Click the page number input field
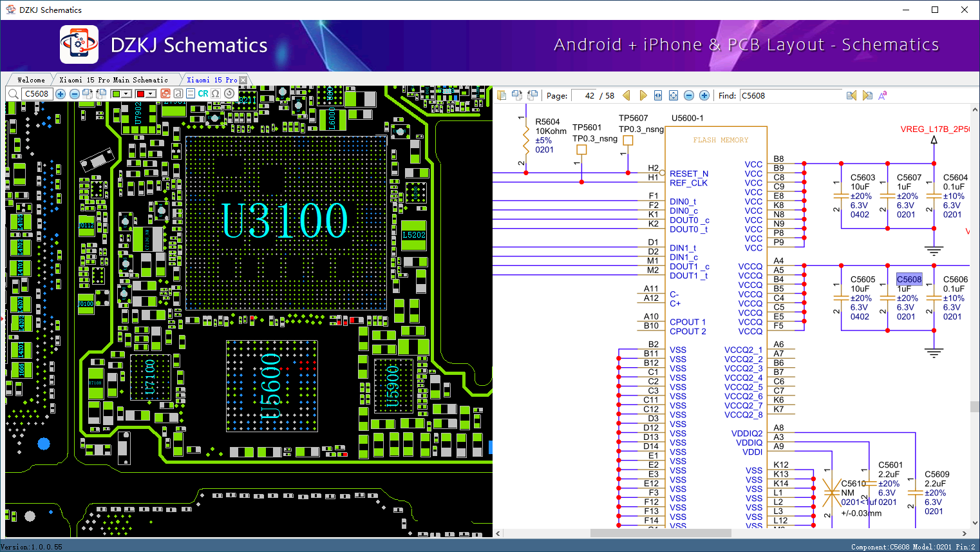 pyautogui.click(x=583, y=95)
